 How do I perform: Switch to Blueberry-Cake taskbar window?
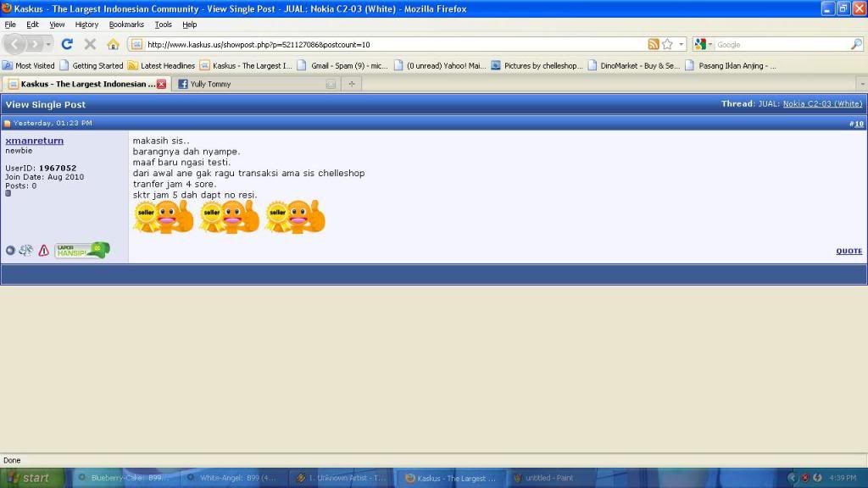click(x=125, y=478)
